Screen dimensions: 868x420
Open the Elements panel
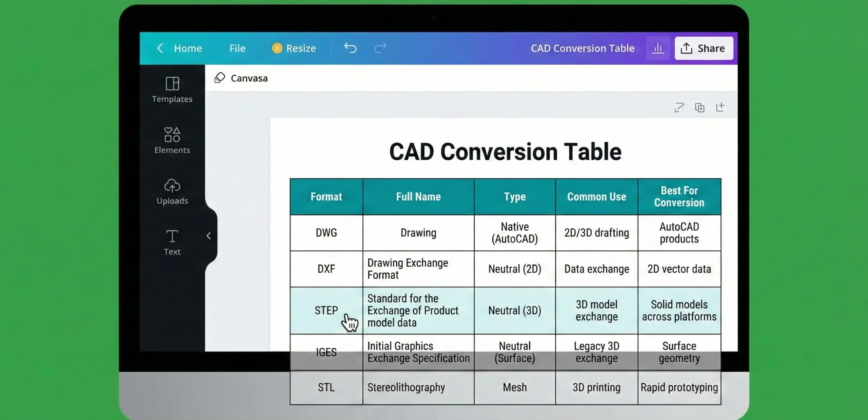pos(172,140)
